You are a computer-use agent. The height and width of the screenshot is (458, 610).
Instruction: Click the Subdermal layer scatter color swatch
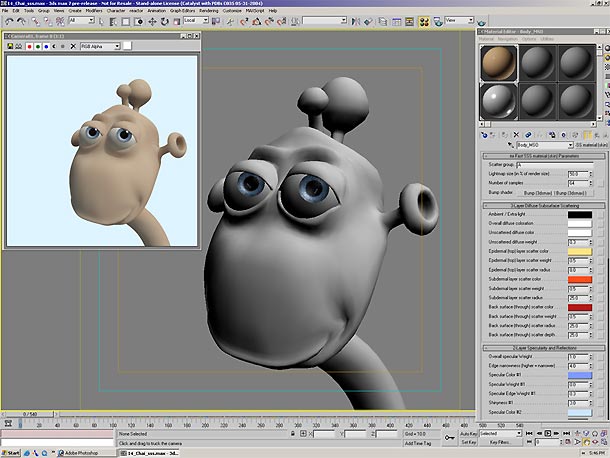click(x=582, y=279)
